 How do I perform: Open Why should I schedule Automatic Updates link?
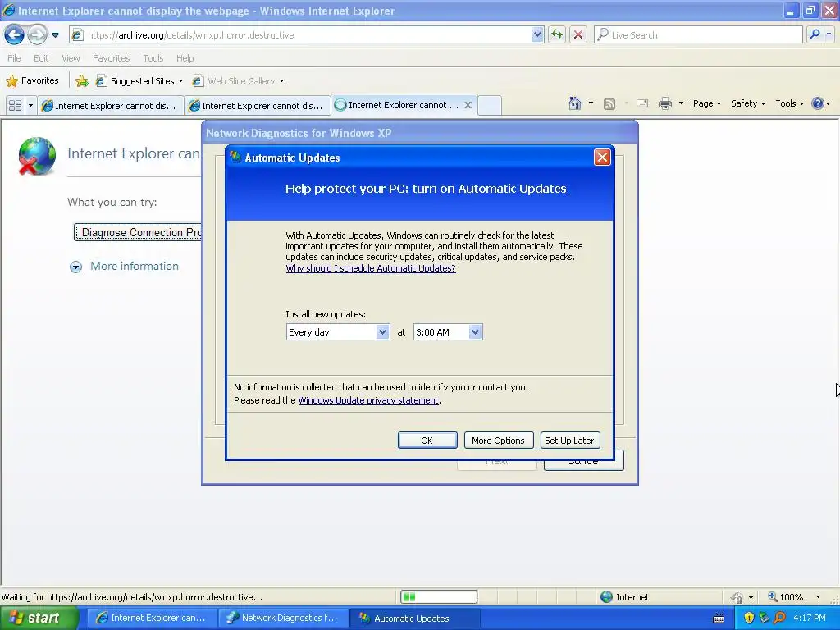[371, 268]
